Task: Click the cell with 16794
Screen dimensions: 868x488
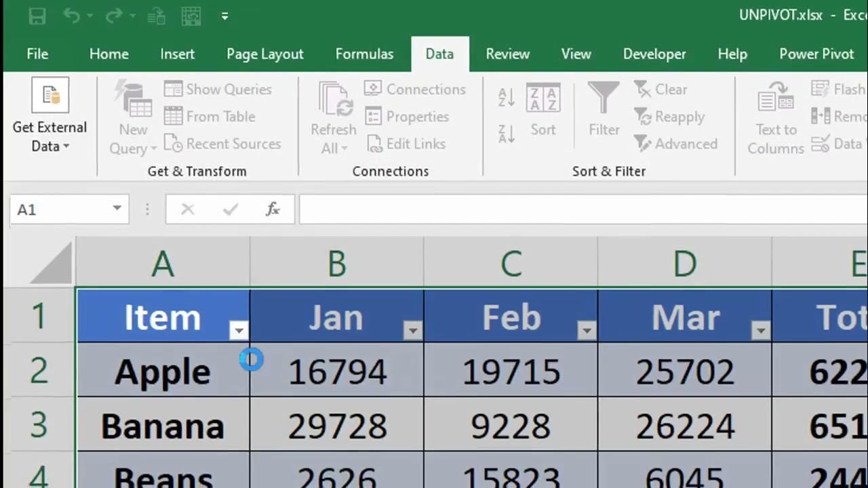Action: point(337,370)
